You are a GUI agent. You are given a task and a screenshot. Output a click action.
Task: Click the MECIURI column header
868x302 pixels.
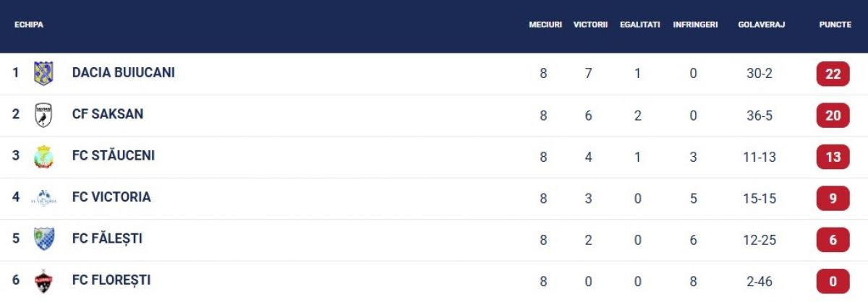tap(545, 25)
